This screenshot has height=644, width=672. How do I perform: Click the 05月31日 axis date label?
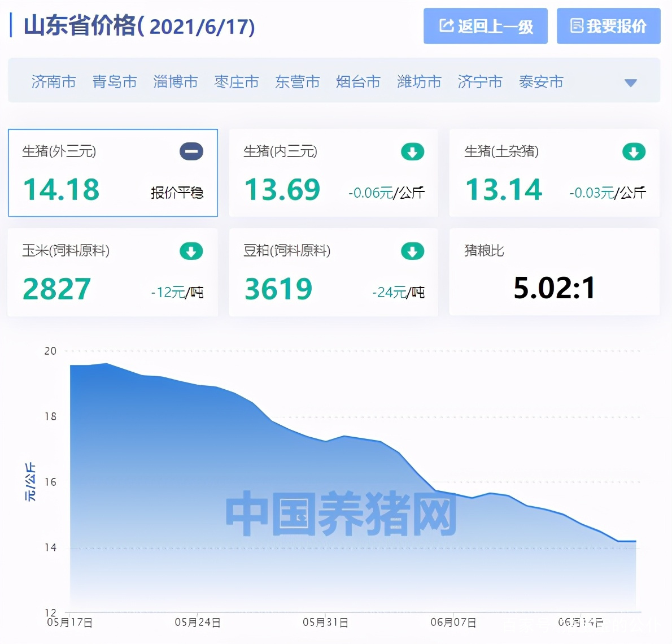coord(326,623)
